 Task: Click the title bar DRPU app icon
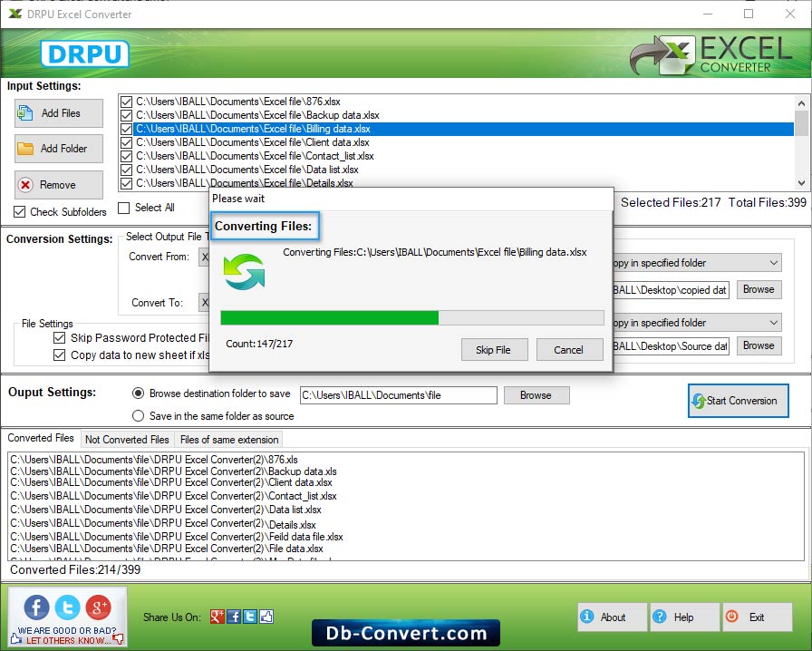(15, 14)
